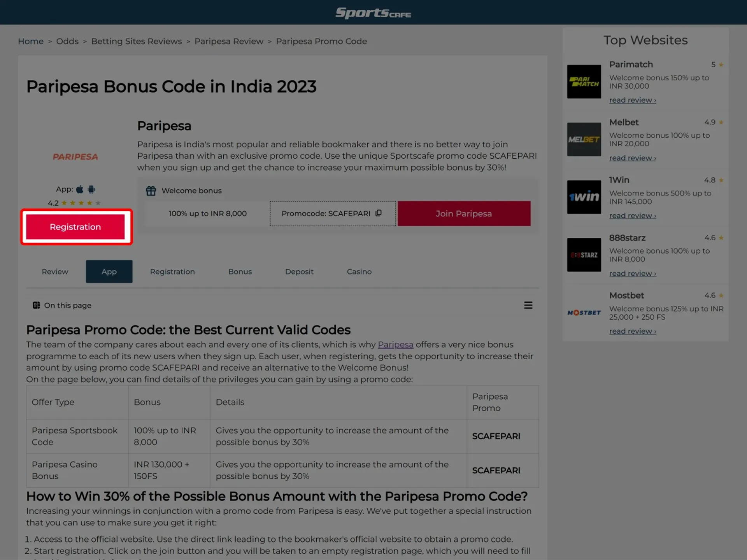Click the "100% up to INR 8,000" bonus text
Screen dimensions: 747x560
click(x=208, y=213)
